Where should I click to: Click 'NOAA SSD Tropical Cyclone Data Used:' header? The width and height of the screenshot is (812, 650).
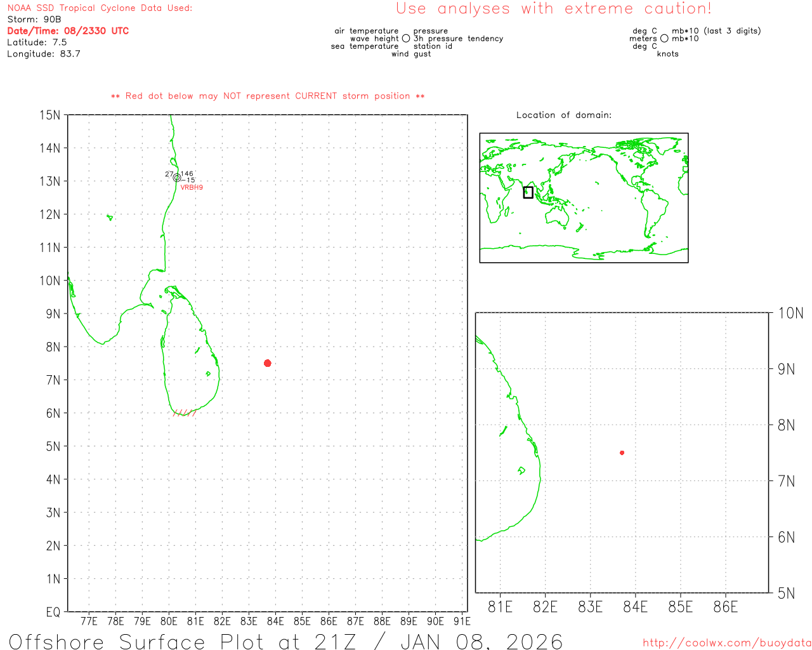(100, 8)
